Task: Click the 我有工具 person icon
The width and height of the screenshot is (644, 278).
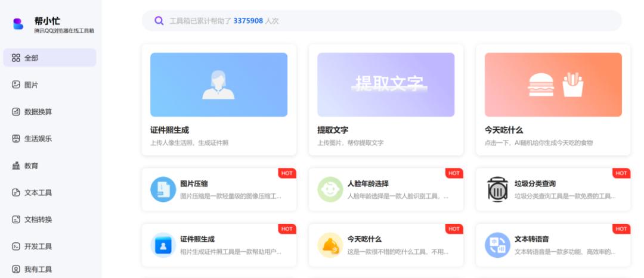Action: [16, 270]
